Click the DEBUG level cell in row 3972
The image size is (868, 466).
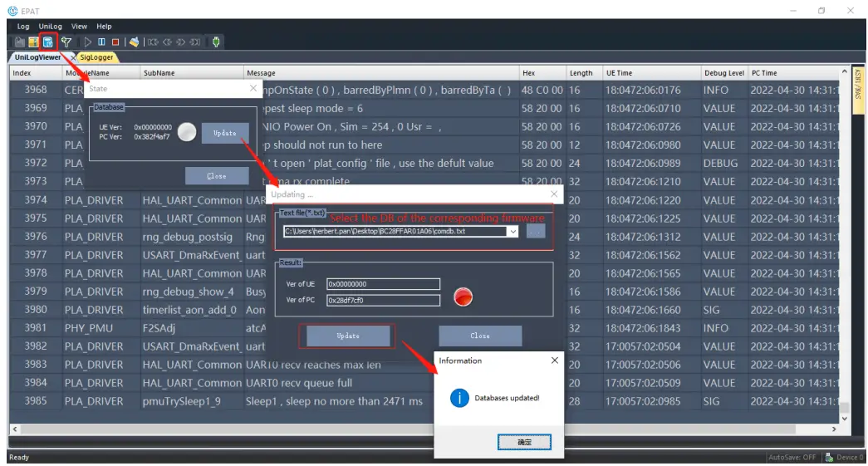(x=724, y=164)
